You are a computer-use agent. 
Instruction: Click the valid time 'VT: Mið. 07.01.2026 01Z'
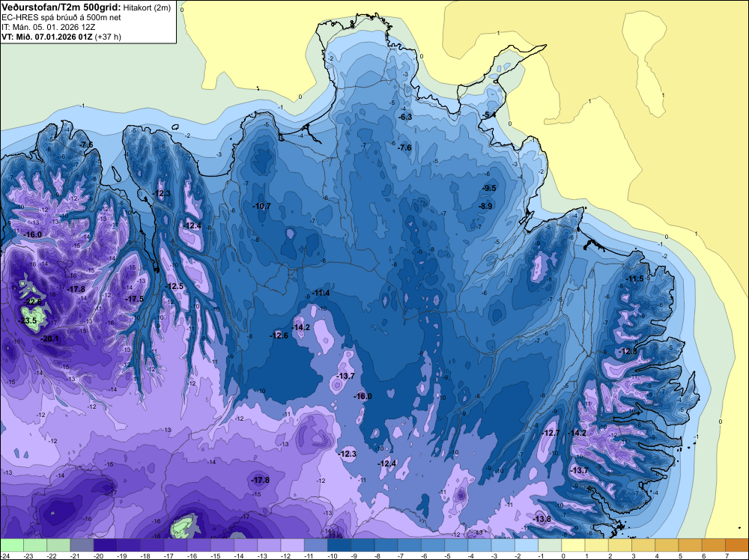click(47, 37)
